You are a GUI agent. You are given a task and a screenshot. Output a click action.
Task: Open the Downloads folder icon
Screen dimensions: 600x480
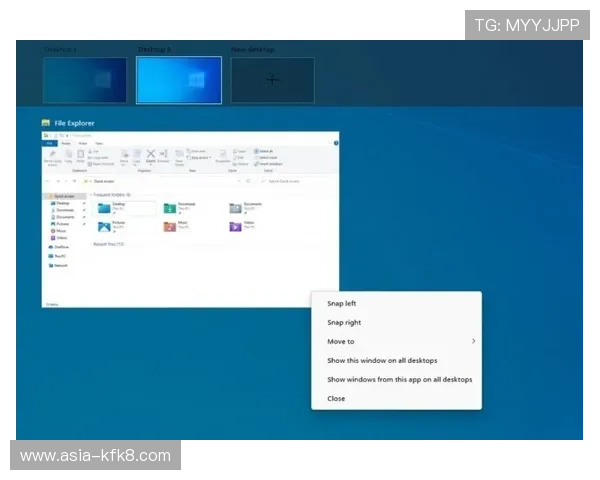click(170, 207)
